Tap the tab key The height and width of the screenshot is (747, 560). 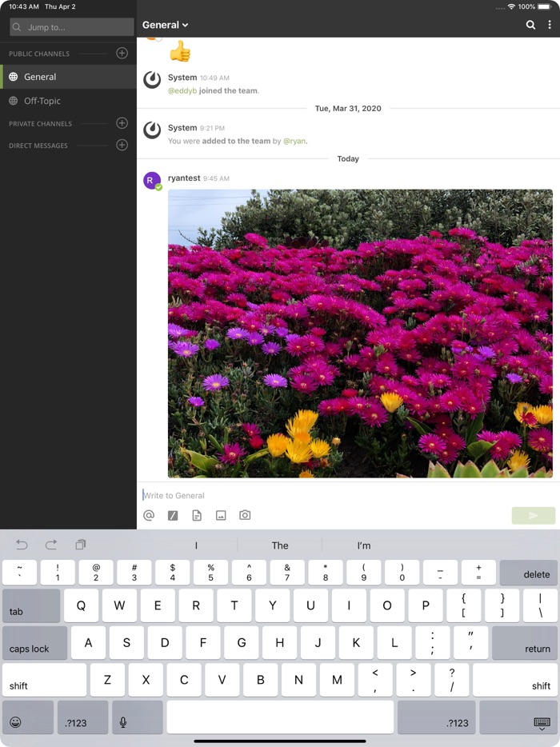click(x=31, y=605)
